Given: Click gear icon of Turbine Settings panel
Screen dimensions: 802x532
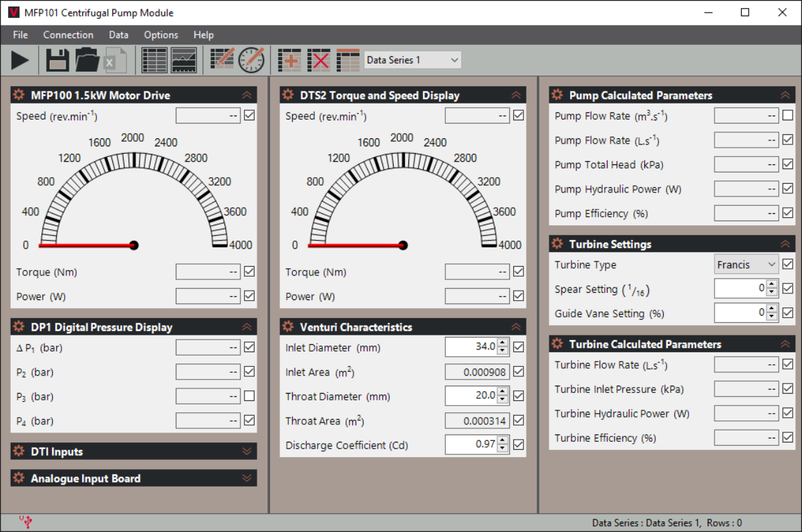Looking at the screenshot, I should (557, 244).
